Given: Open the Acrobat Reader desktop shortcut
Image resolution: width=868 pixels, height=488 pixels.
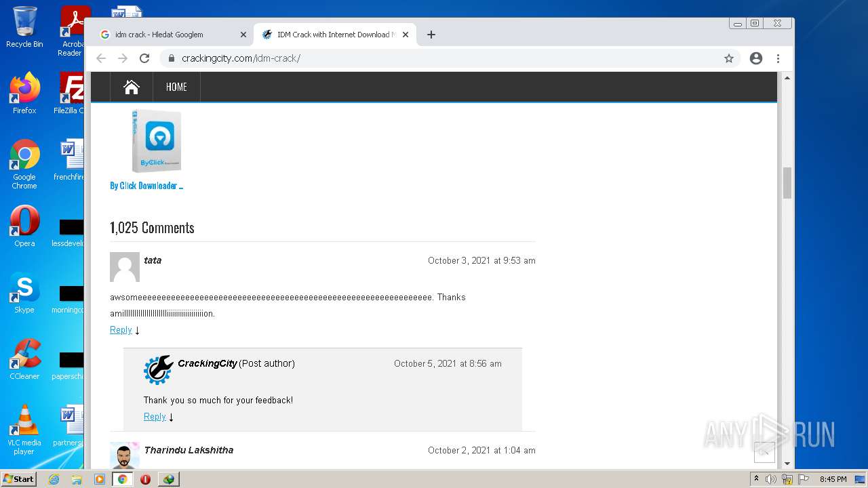Looking at the screenshot, I should (72, 31).
